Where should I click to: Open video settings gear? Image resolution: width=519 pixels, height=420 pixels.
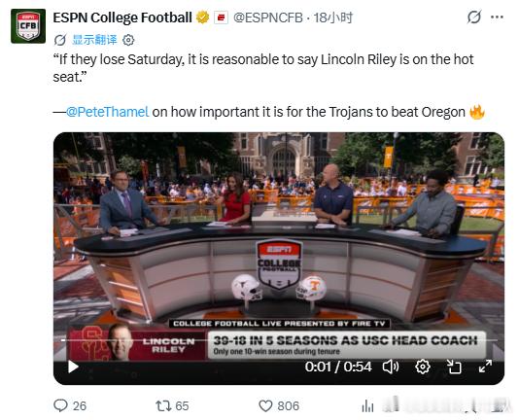(x=423, y=367)
